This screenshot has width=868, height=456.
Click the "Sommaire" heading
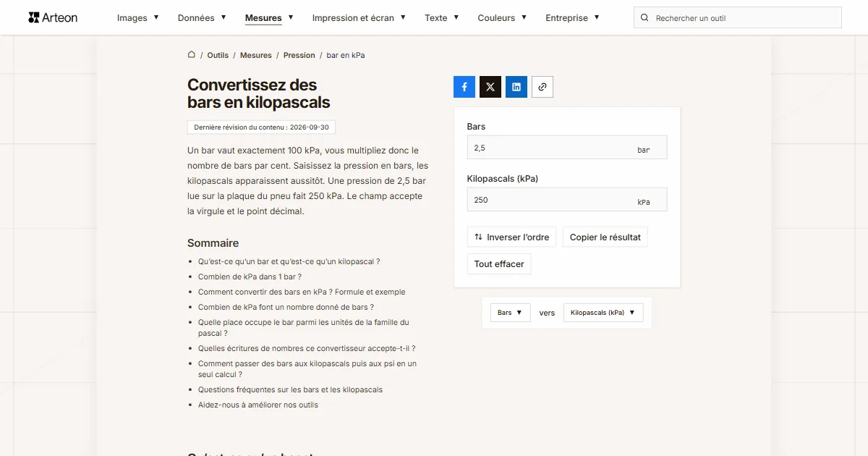coord(213,243)
